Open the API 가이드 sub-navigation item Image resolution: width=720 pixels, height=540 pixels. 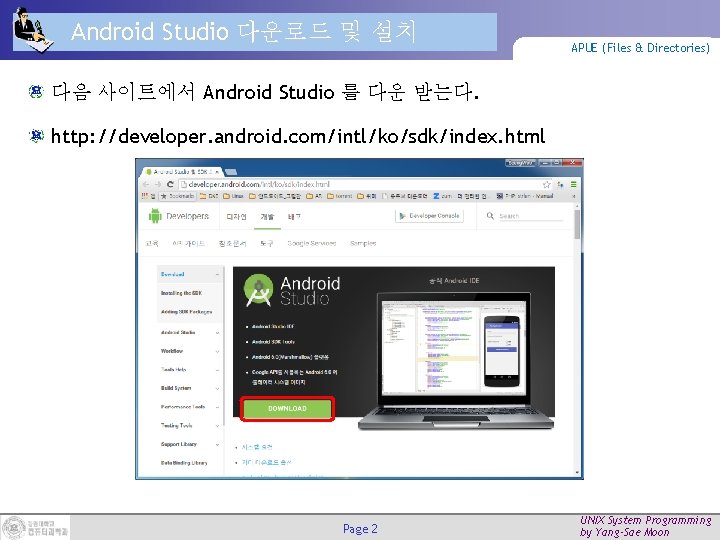[188, 243]
